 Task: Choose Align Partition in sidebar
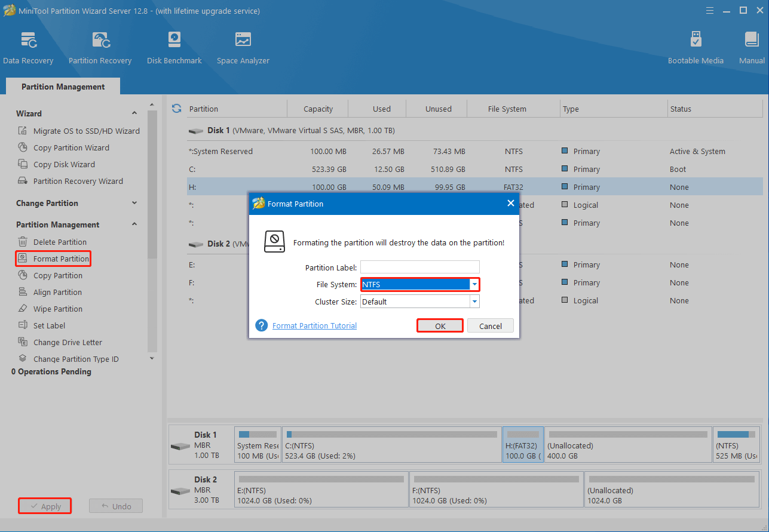[50, 292]
